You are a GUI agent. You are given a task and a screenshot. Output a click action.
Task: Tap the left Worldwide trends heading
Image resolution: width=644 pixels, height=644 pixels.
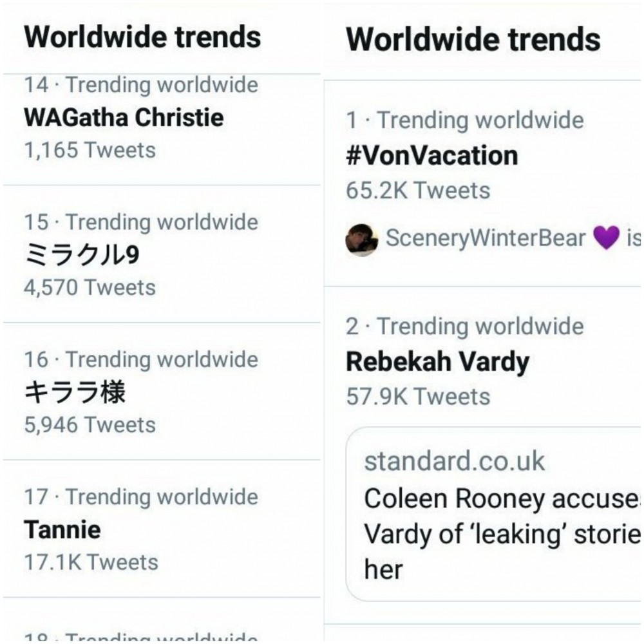[x=142, y=37]
